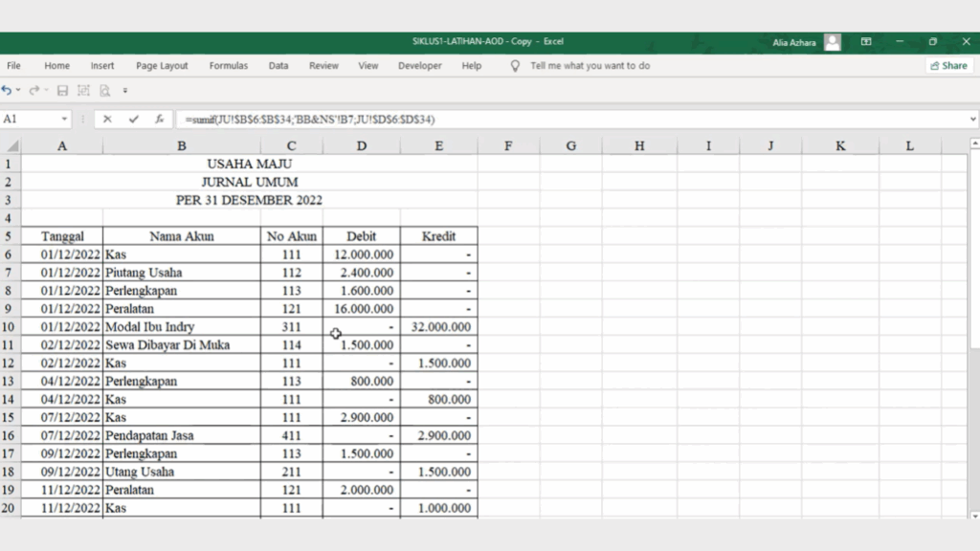Screen dimensions: 980x551
Task: Open the File menu
Action: click(x=13, y=66)
